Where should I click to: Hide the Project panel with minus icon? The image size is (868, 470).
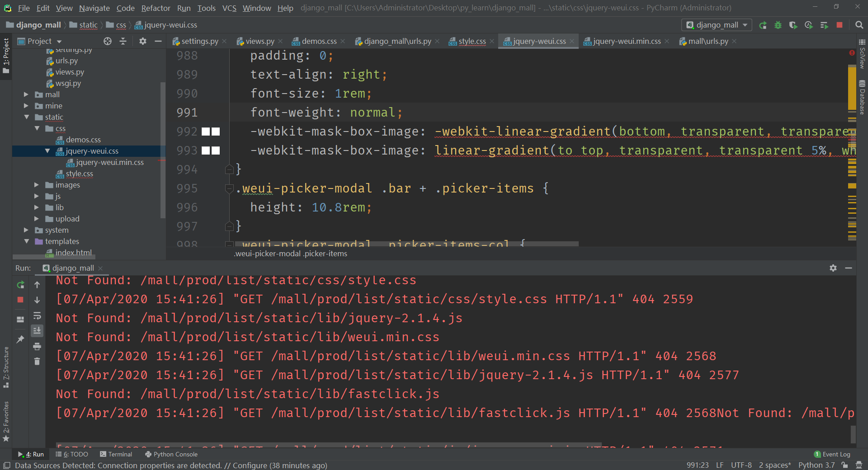158,41
